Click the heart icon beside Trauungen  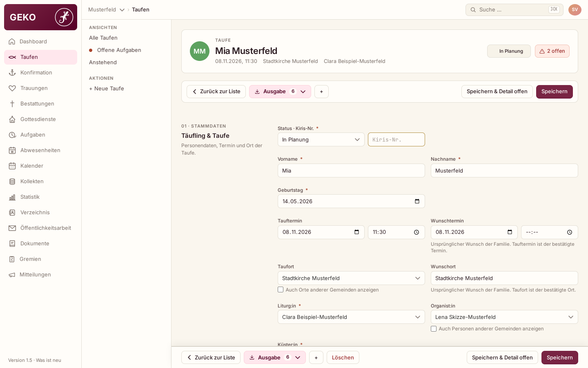pyautogui.click(x=12, y=88)
